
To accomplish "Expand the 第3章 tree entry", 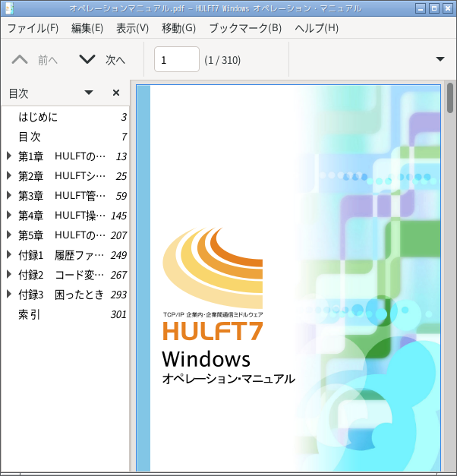I will (9, 196).
